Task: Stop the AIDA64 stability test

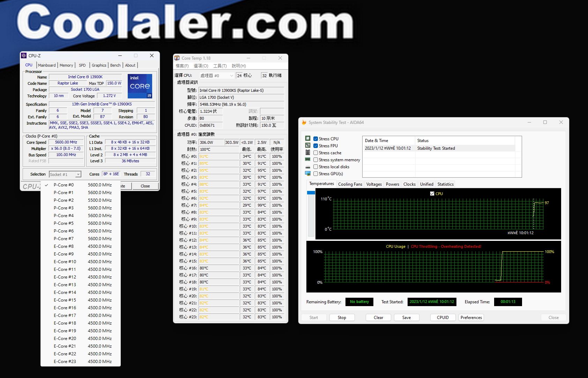Action: [x=342, y=318]
